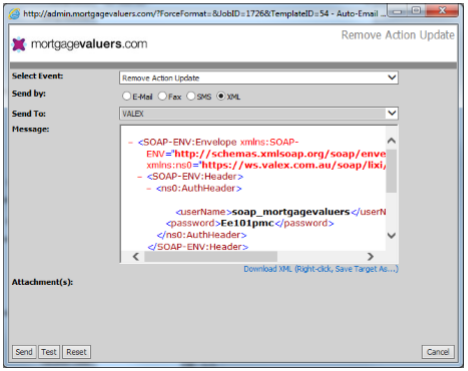468x371 pixels.
Task: Click the message scroll left arrow
Action: [x=136, y=257]
